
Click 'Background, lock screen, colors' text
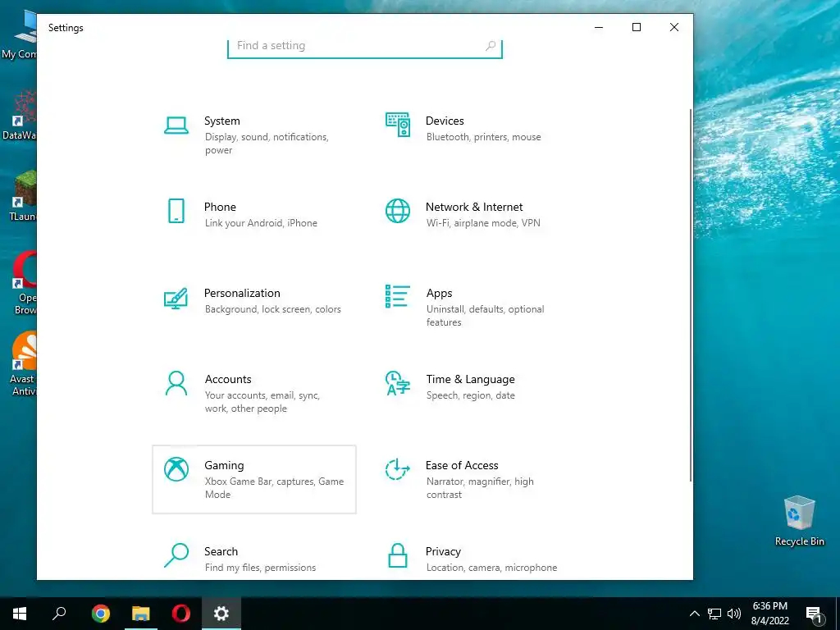[x=272, y=309]
